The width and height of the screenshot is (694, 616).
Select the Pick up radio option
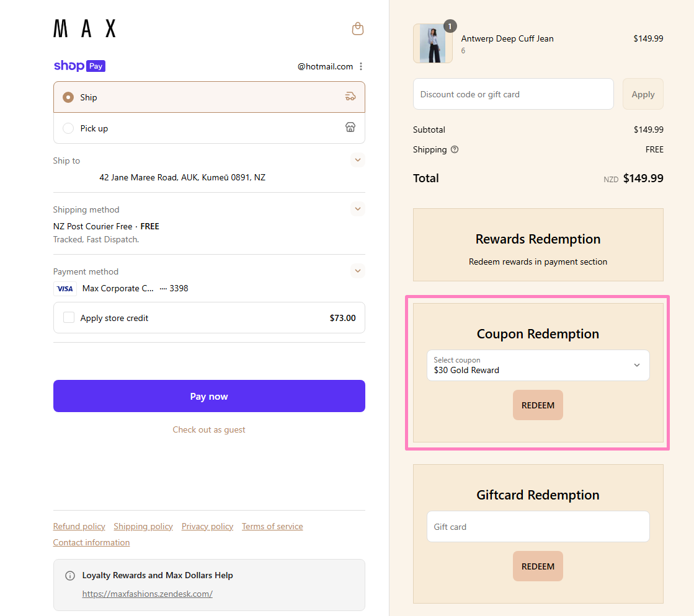[x=68, y=128]
